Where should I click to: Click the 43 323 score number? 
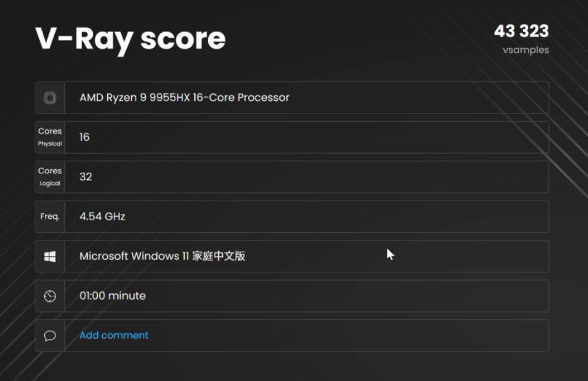pos(521,31)
